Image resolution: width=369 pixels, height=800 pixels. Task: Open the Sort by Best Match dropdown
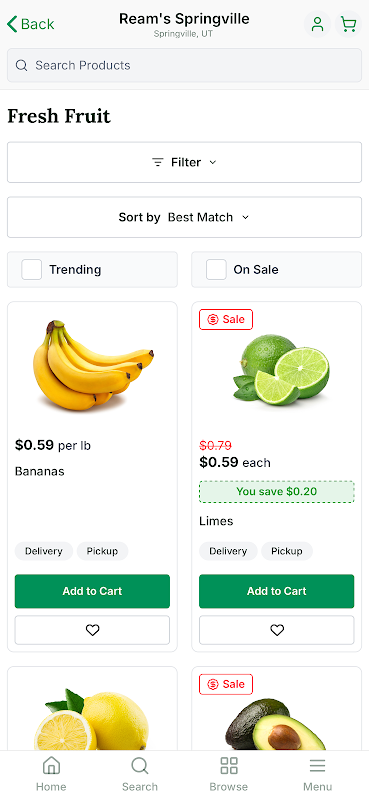coord(184,217)
